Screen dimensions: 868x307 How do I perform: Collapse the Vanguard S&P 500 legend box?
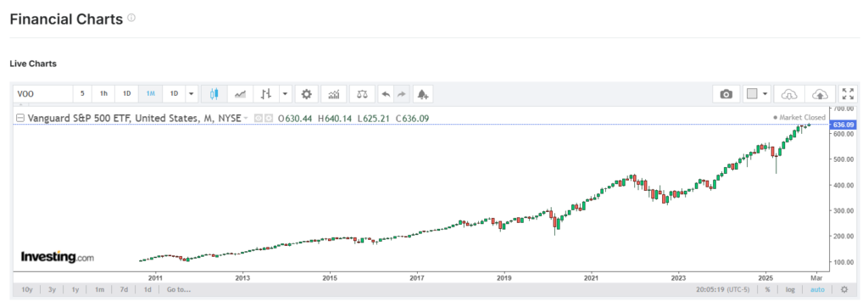click(x=20, y=118)
